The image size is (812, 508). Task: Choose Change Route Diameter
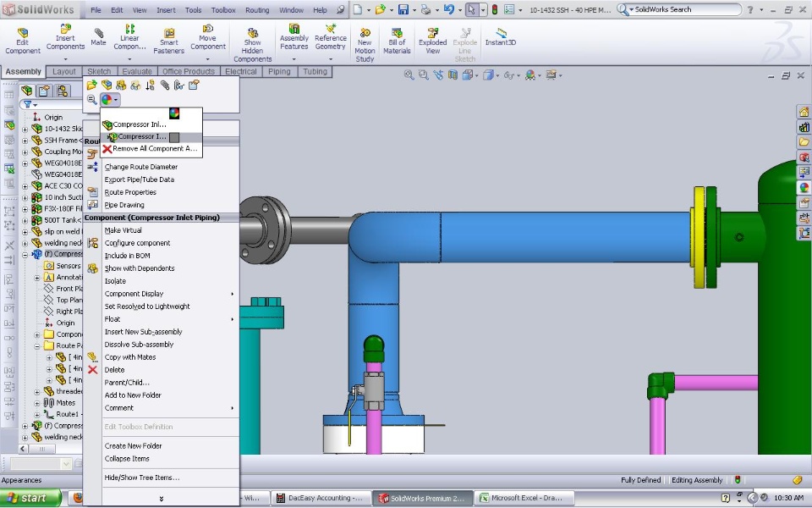[x=141, y=167]
